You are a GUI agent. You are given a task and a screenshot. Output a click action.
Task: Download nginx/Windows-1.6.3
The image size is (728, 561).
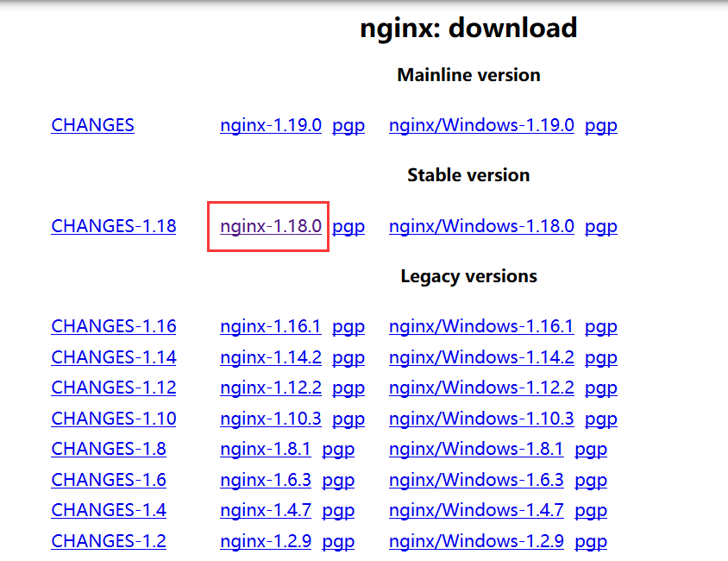pos(476,480)
